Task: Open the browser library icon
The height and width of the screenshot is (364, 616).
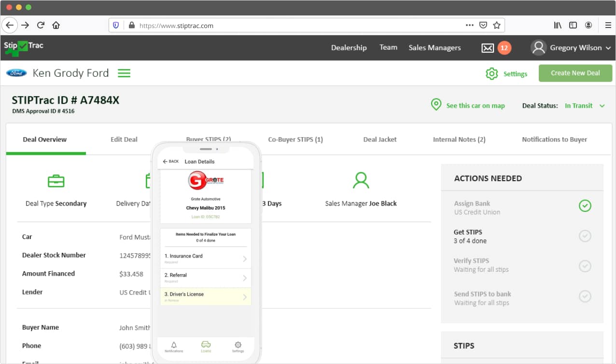Action: (558, 25)
